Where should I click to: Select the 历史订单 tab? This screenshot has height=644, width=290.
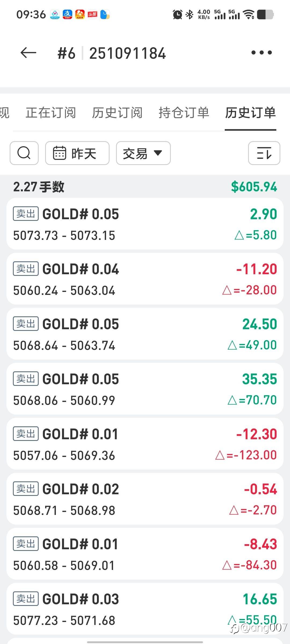(250, 113)
